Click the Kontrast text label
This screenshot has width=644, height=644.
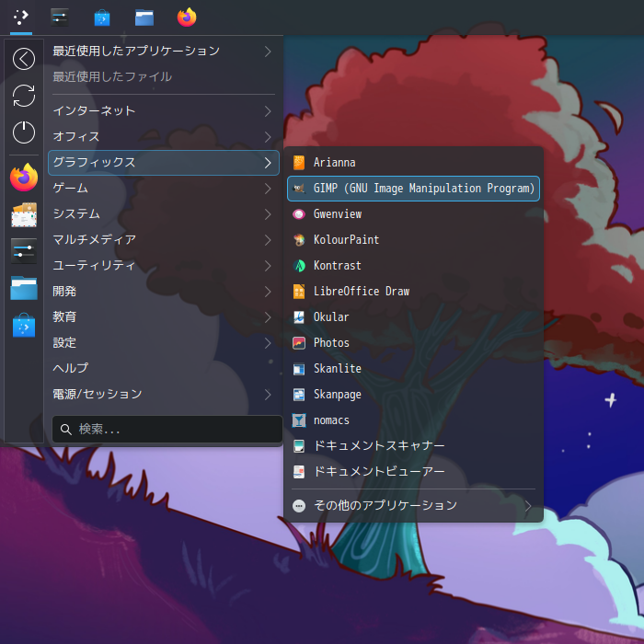pos(338,266)
